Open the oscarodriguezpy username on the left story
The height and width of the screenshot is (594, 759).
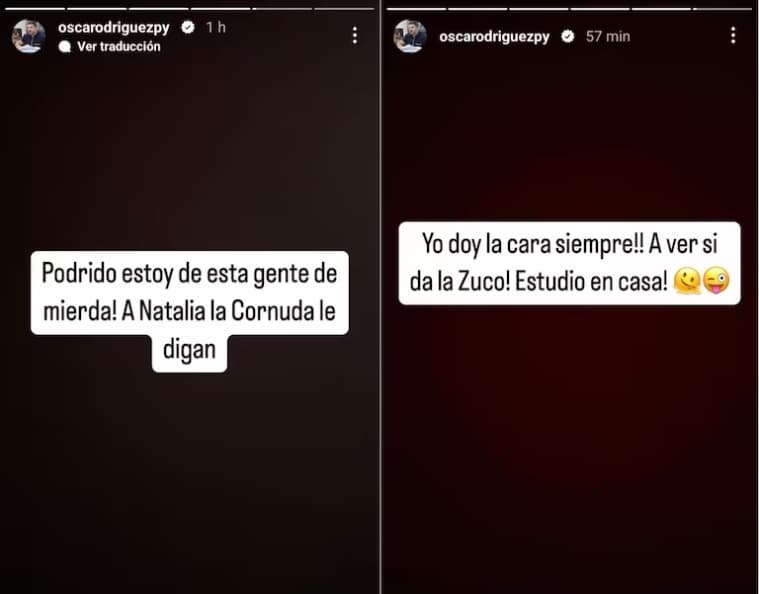114,28
